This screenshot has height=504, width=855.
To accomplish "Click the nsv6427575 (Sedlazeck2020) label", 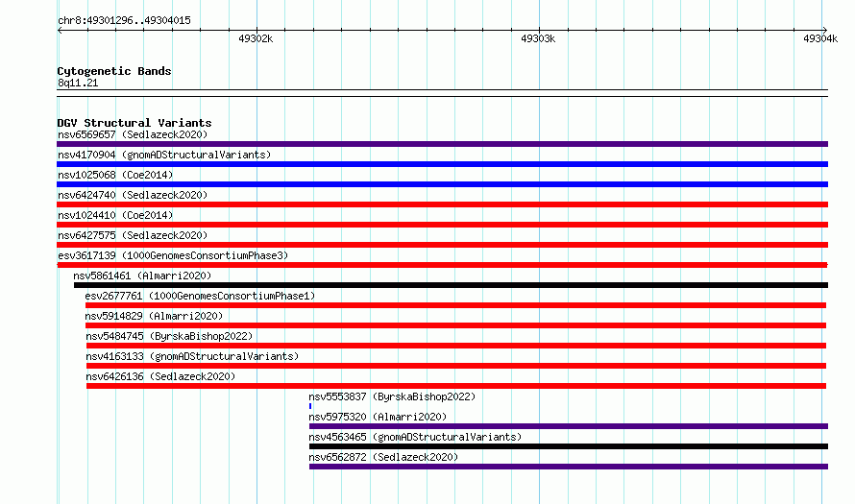I will (133, 235).
